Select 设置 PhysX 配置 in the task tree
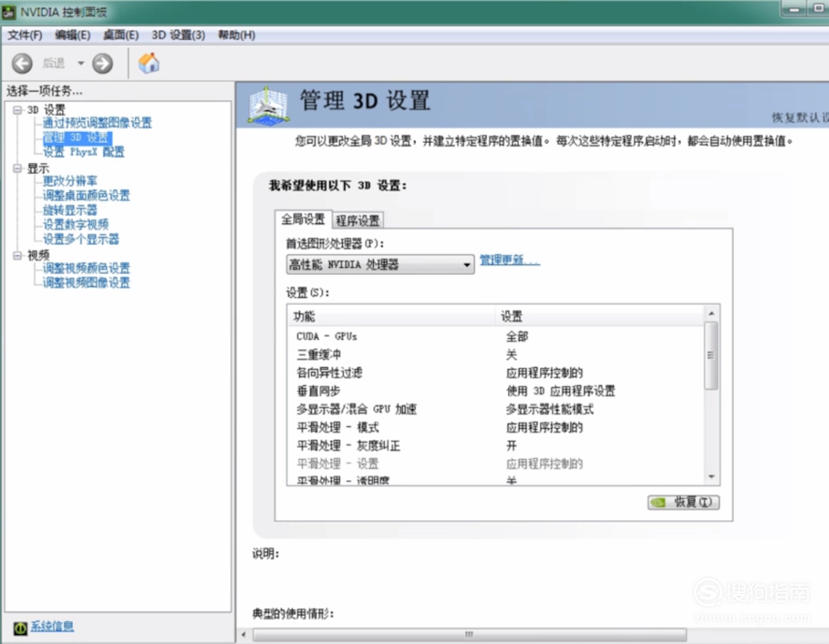Image resolution: width=829 pixels, height=644 pixels. (x=84, y=152)
